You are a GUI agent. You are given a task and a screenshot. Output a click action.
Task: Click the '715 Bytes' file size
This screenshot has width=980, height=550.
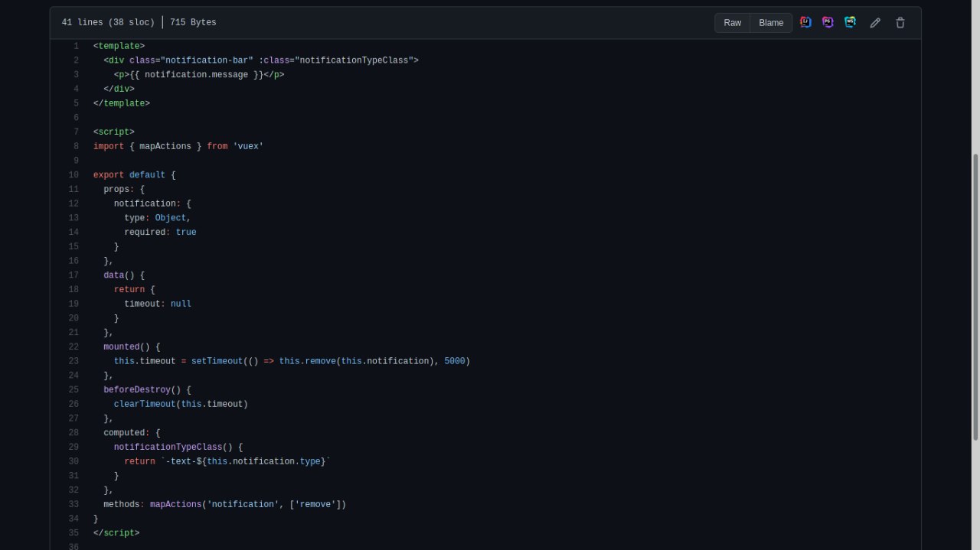pos(193,23)
